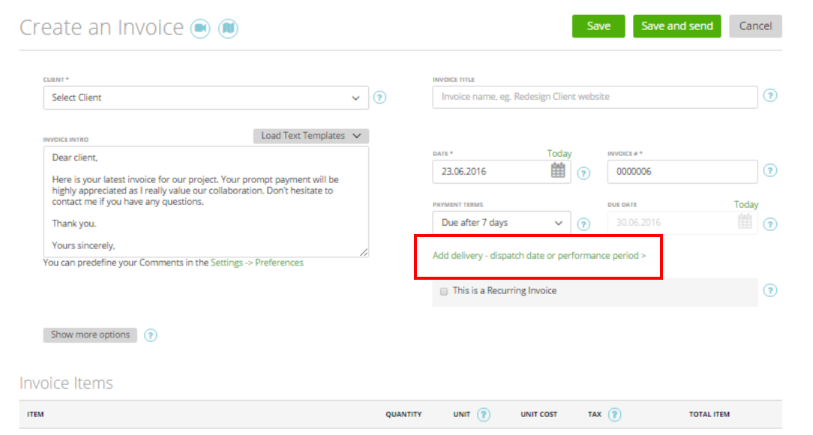Click the Save and send button

677,26
